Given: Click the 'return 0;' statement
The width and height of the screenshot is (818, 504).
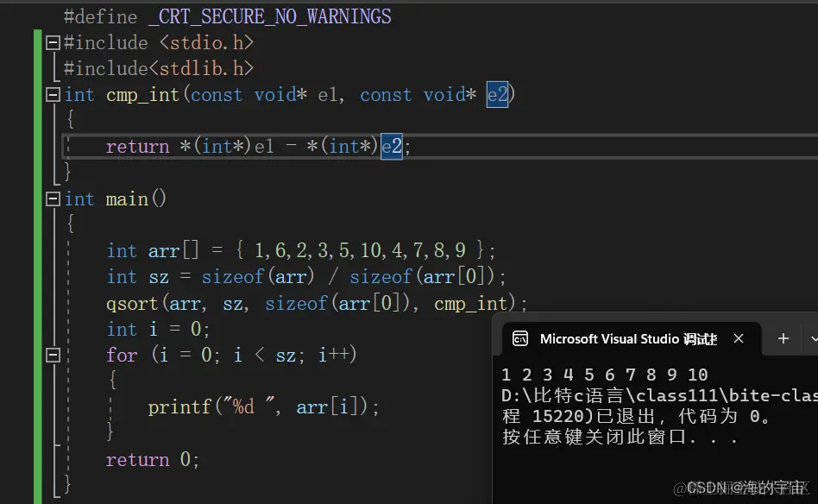Looking at the screenshot, I should click(x=153, y=460).
